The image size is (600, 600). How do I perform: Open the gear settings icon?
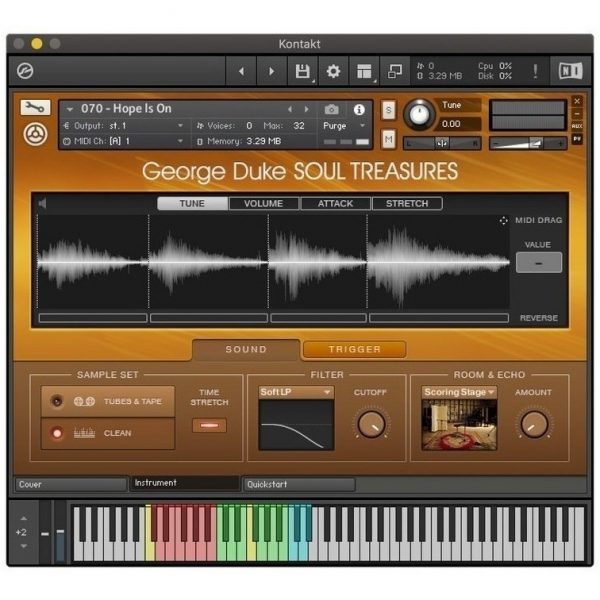coord(333,71)
